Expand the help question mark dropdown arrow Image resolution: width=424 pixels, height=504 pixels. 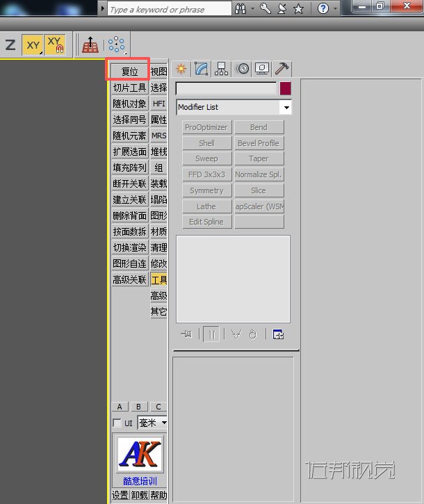click(x=335, y=8)
